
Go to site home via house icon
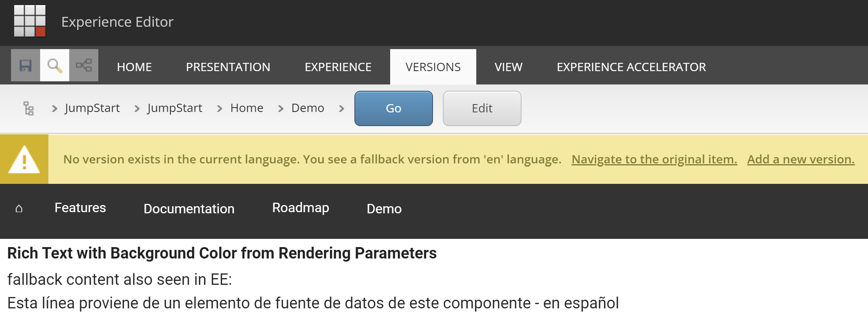(x=19, y=209)
